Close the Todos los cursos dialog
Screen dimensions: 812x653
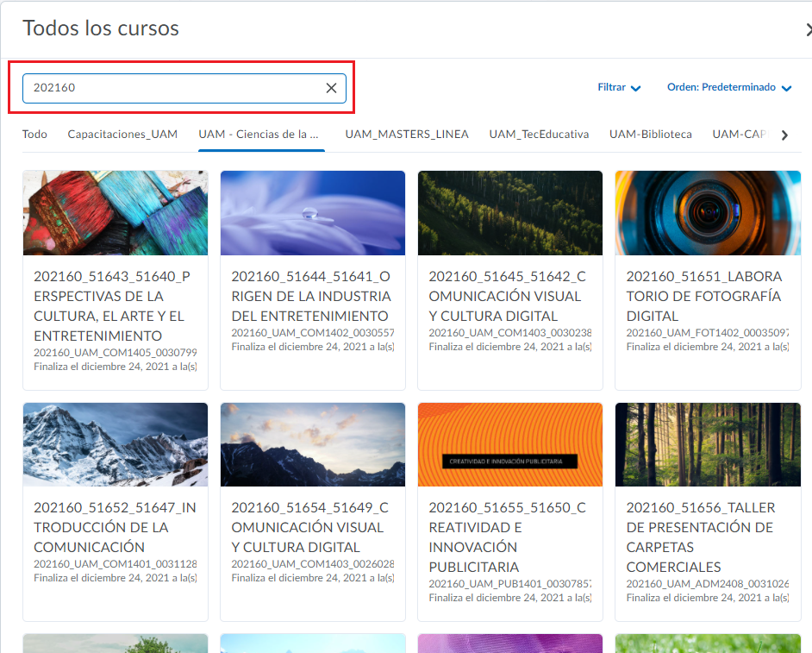808,29
